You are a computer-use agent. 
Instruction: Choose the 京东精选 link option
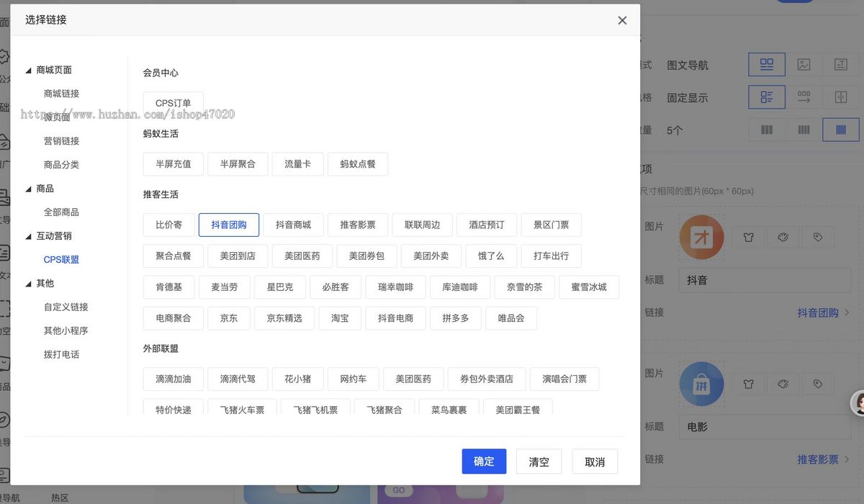[284, 318]
